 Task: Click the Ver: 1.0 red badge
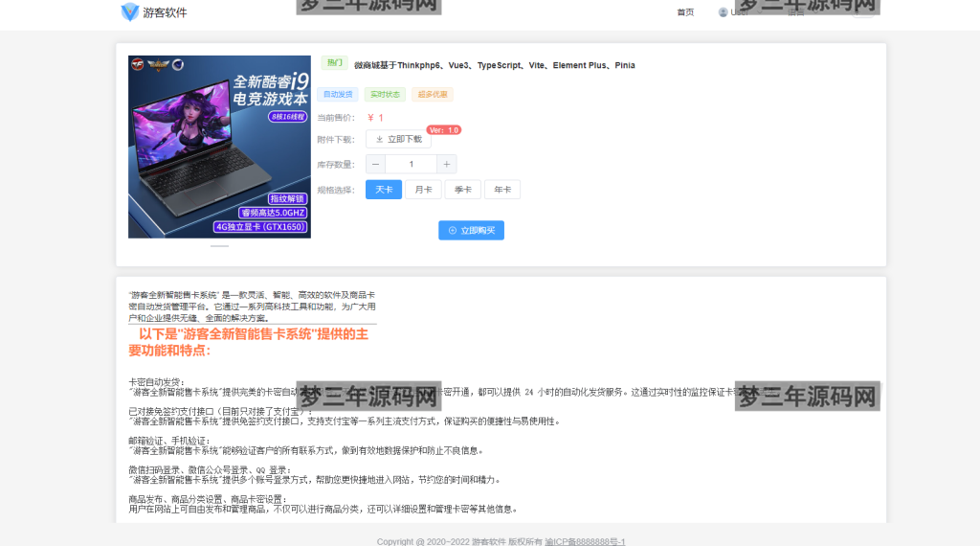point(444,130)
